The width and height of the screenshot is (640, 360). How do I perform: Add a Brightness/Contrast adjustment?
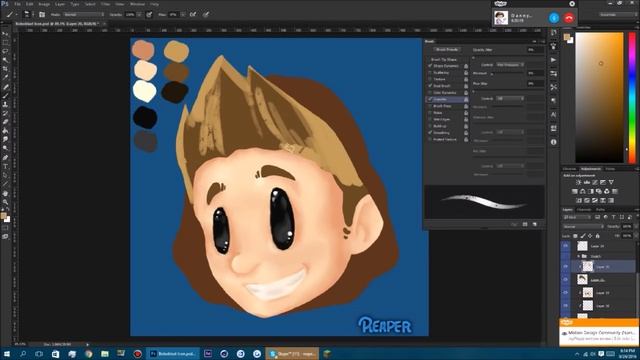[579, 182]
